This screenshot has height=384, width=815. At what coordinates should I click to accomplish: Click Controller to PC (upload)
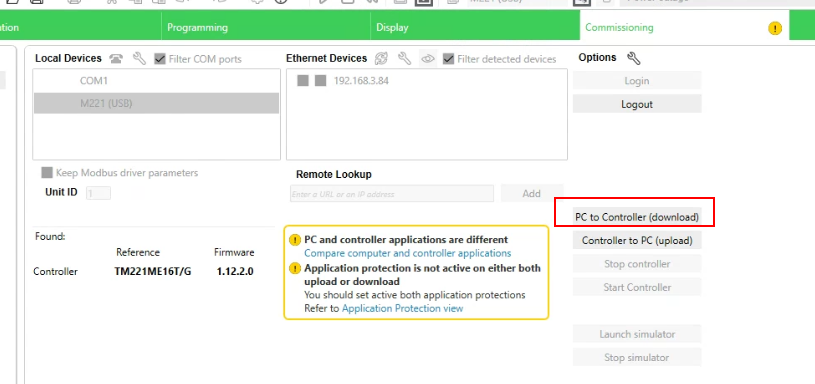637,240
